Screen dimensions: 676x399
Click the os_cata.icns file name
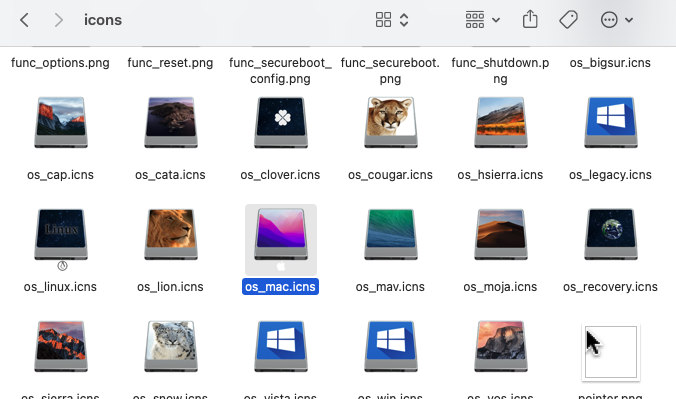click(x=170, y=175)
